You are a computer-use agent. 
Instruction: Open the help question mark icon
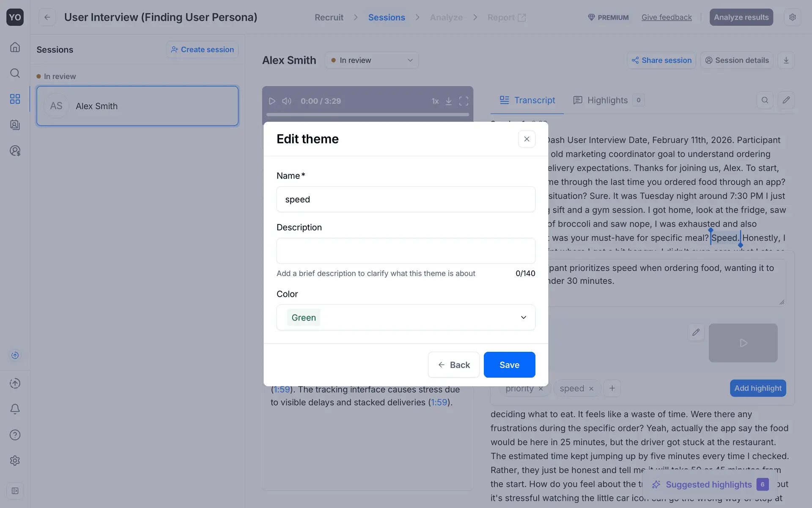click(x=15, y=435)
